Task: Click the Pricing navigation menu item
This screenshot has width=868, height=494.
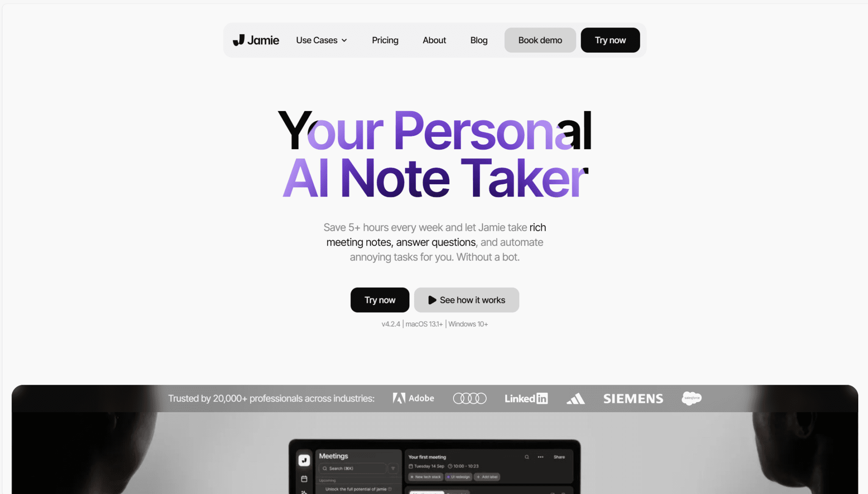Action: (384, 40)
